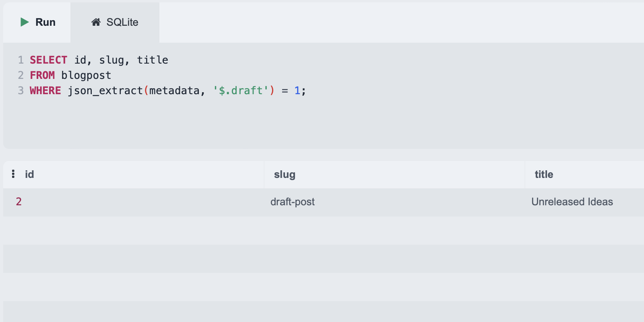Screen dimensions: 644x322
Task: Select the id cell containing 2
Action: [x=19, y=202]
